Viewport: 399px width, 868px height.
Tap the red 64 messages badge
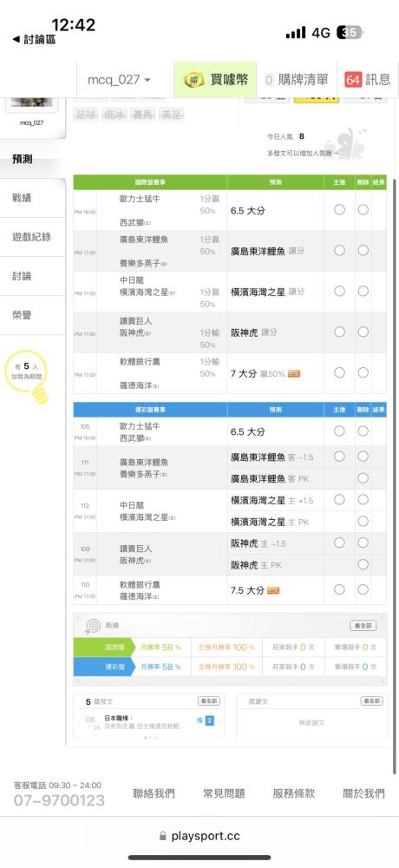352,80
